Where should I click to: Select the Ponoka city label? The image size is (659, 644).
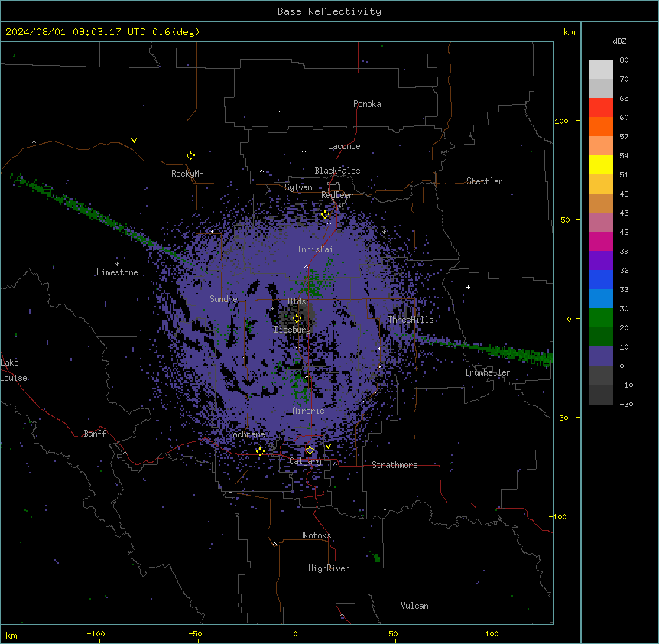[x=367, y=104]
